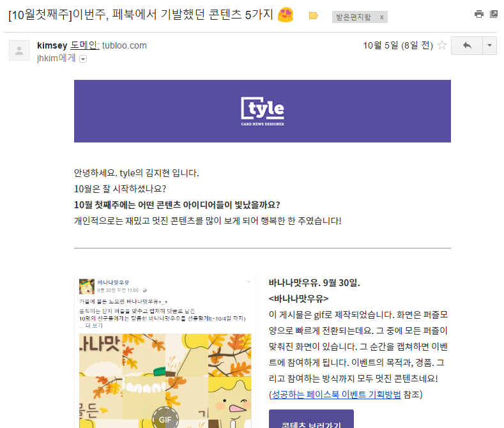This screenshot has height=428, width=504.
Task: Click the tyle logo banner
Action: pyautogui.click(x=263, y=111)
